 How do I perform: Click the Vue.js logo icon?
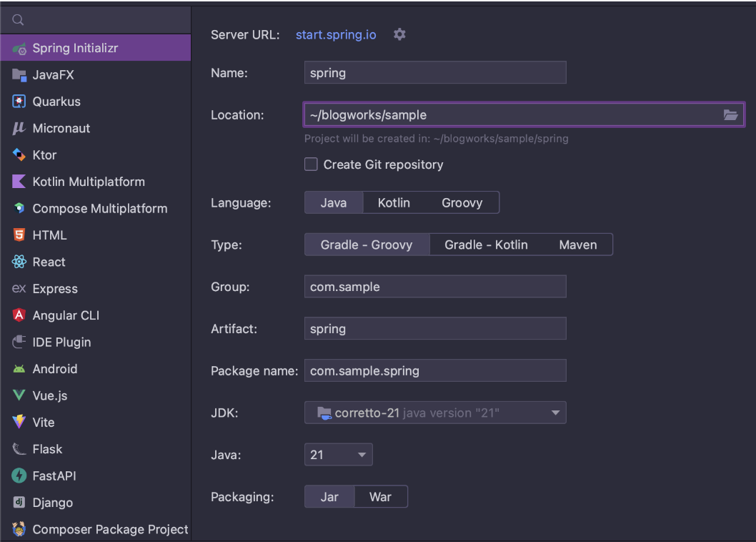click(x=19, y=395)
